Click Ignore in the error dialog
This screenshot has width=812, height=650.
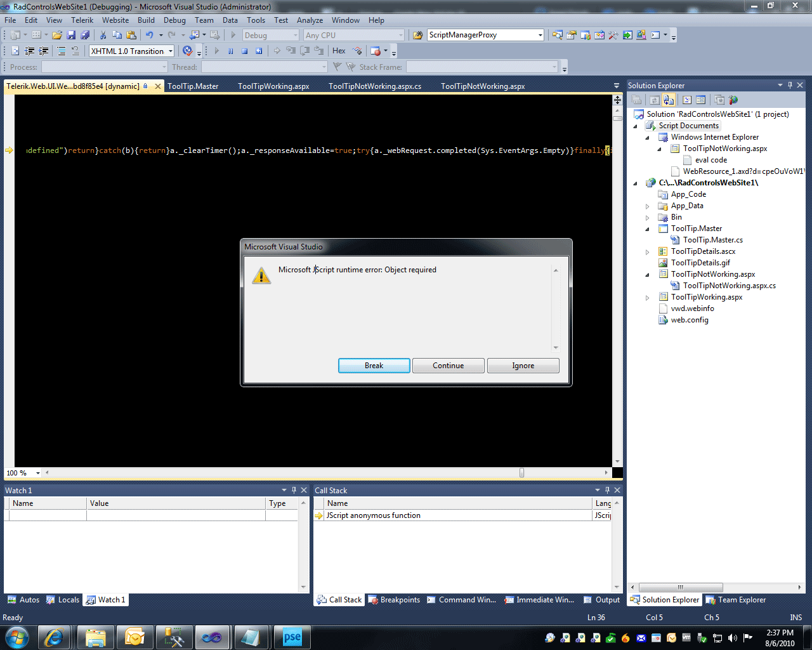point(523,366)
